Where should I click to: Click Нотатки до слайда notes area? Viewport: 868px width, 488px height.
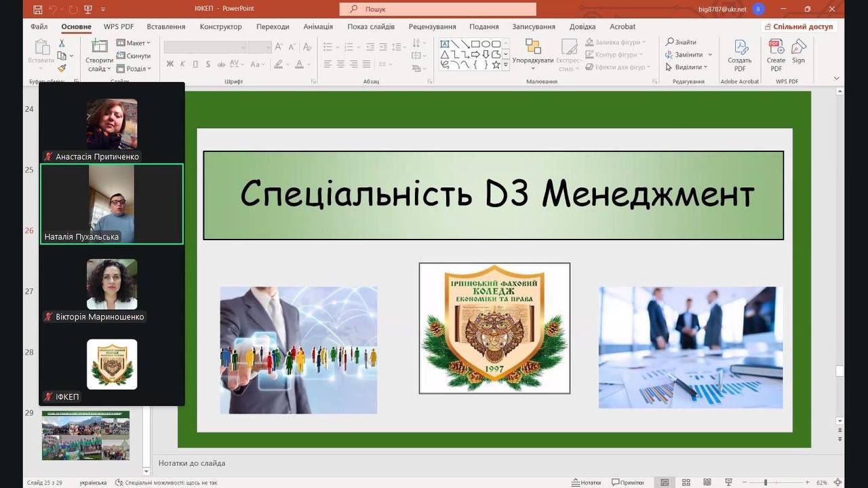pyautogui.click(x=192, y=463)
